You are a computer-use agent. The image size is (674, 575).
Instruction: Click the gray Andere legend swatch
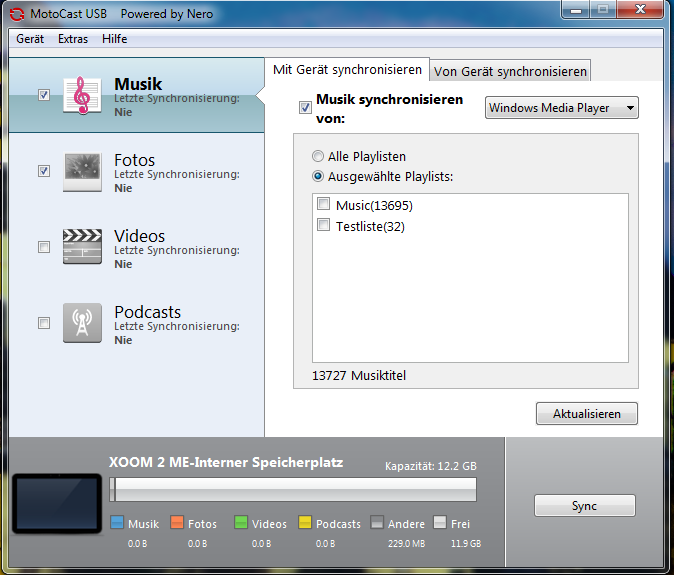point(377,522)
